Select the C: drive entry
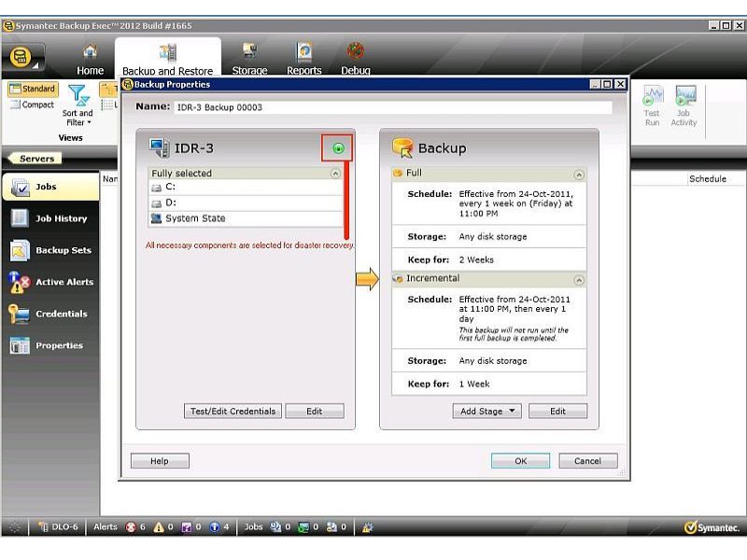Image resolution: width=747 pixels, height=560 pixels. click(246, 188)
